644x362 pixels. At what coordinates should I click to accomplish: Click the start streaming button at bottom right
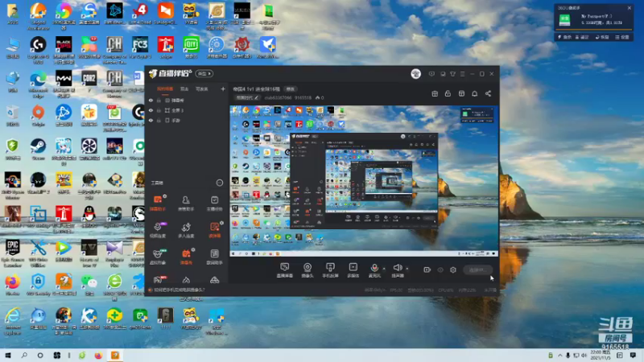[x=477, y=269]
